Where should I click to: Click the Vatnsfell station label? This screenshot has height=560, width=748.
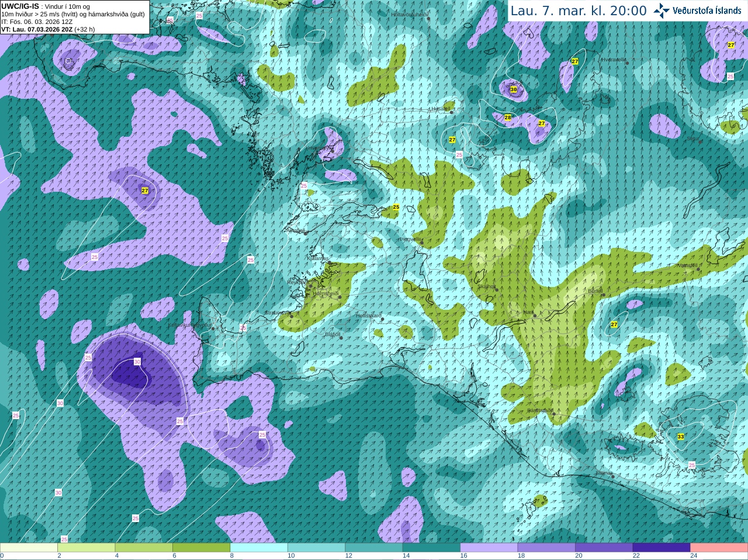[687, 265]
